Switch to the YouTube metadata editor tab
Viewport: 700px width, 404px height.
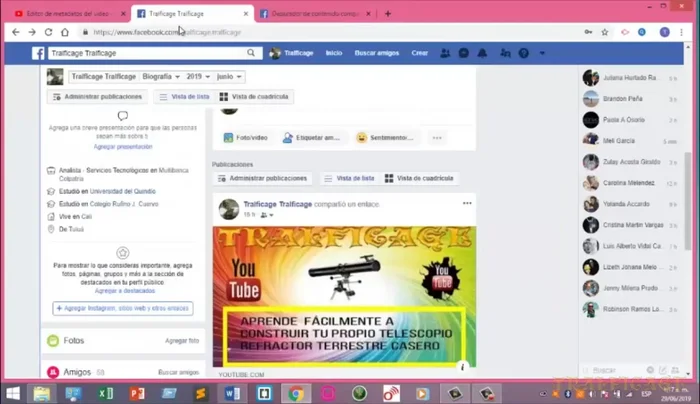click(x=67, y=14)
